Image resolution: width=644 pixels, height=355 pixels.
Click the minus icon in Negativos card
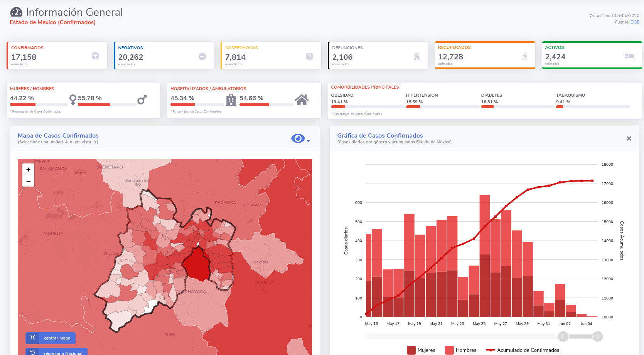202,56
